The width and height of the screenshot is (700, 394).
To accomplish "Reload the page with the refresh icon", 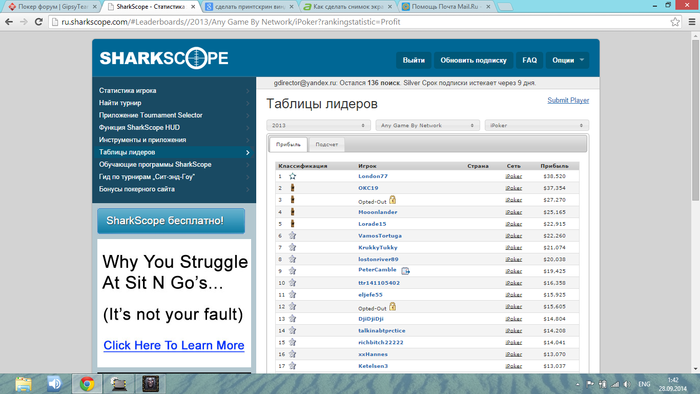I will pyautogui.click(x=39, y=22).
